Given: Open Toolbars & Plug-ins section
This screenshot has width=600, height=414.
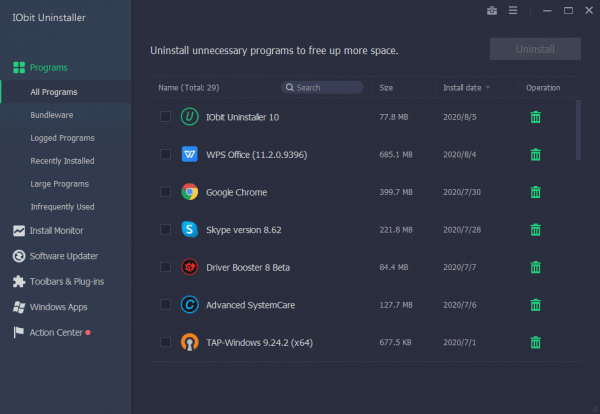Looking at the screenshot, I should pyautogui.click(x=66, y=281).
